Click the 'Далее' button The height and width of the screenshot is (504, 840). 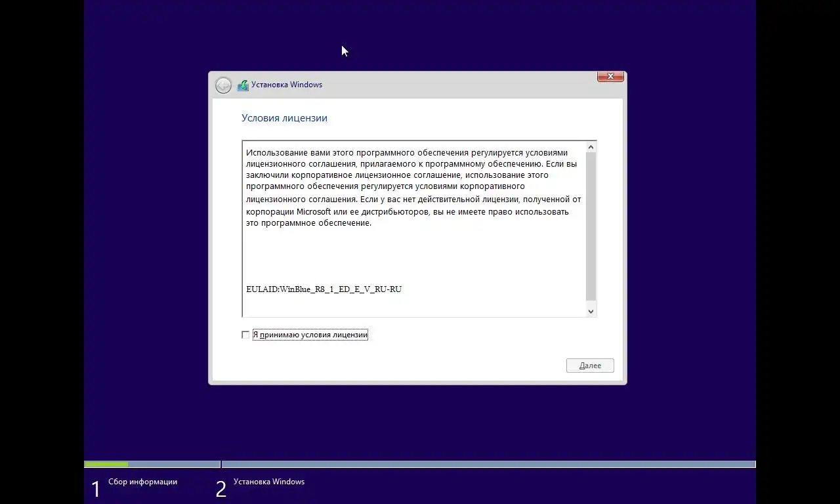[590, 366]
